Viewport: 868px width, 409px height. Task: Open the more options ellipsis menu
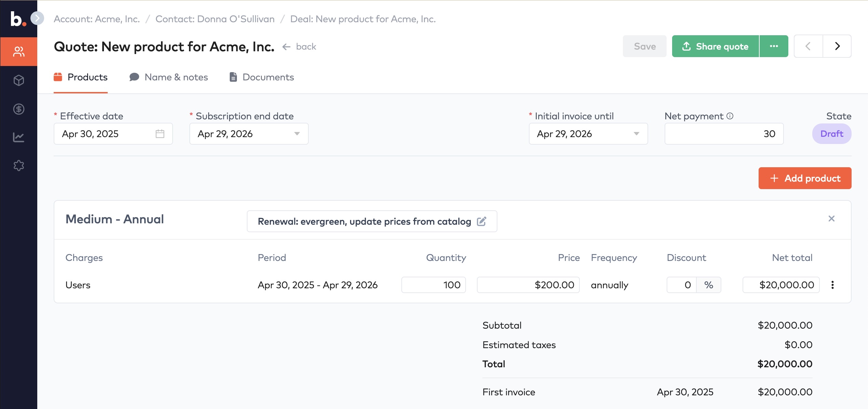pyautogui.click(x=774, y=46)
